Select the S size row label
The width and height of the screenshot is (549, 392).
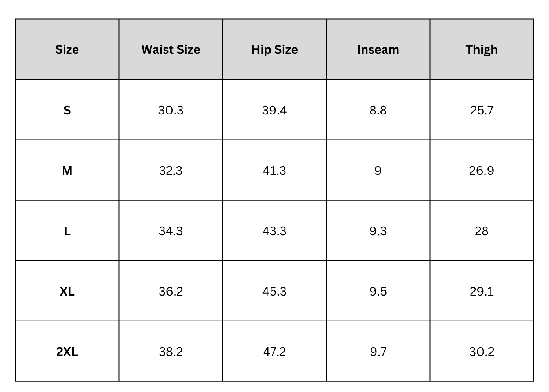pos(67,110)
